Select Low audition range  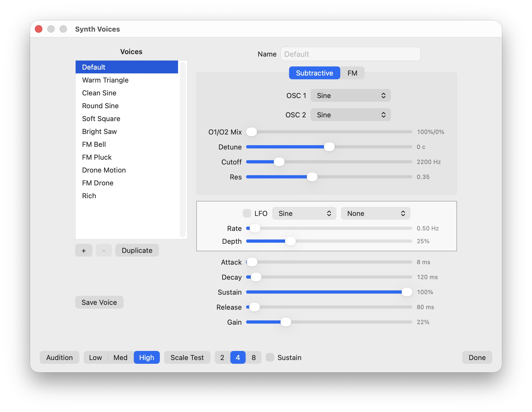click(95, 357)
